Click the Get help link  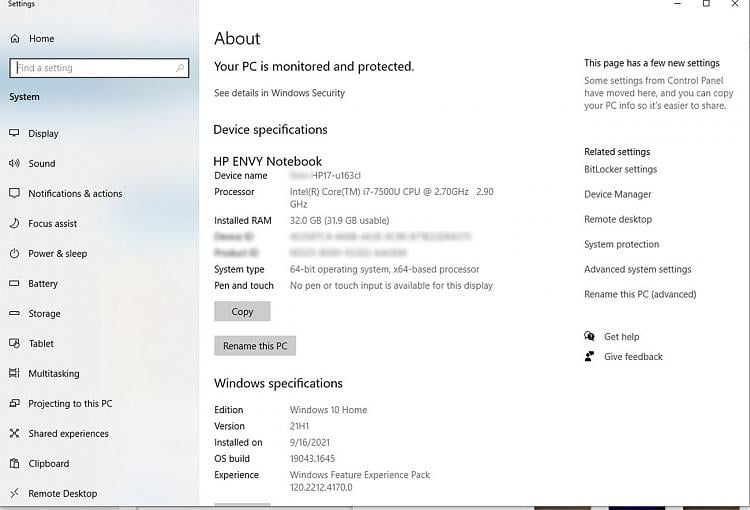click(x=621, y=337)
